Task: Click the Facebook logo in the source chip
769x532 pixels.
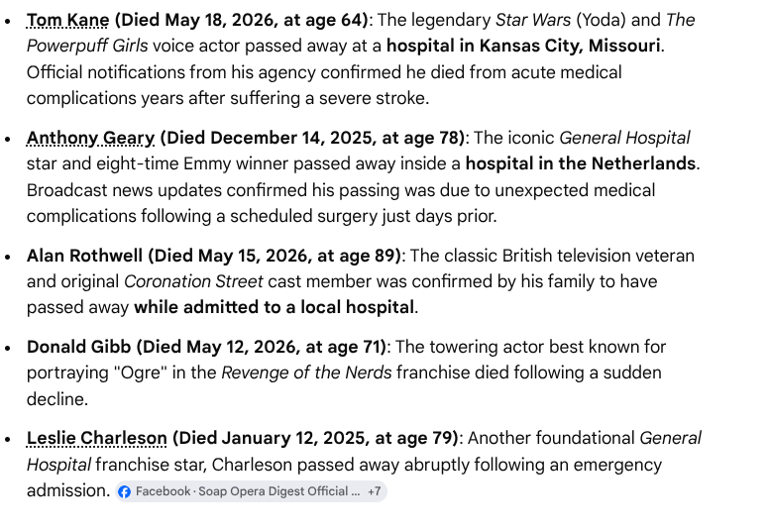Action: click(125, 491)
